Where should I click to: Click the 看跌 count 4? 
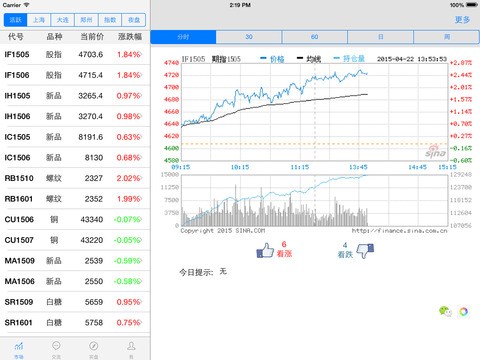[345, 245]
